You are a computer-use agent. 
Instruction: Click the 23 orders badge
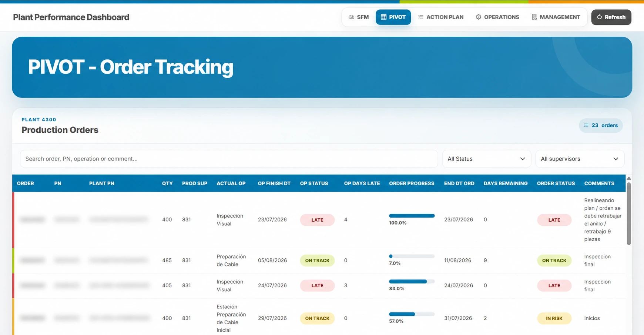pyautogui.click(x=601, y=125)
